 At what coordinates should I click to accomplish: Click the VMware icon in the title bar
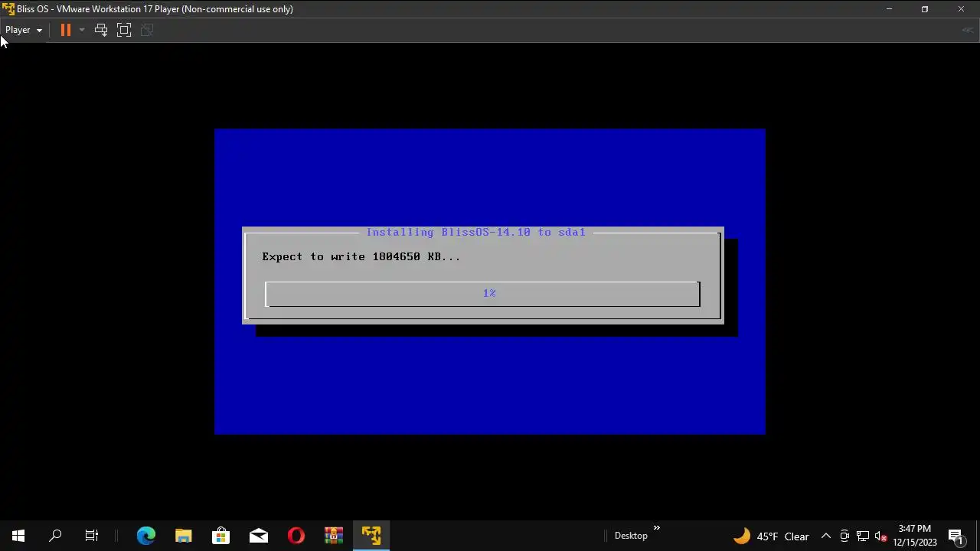coord(8,9)
